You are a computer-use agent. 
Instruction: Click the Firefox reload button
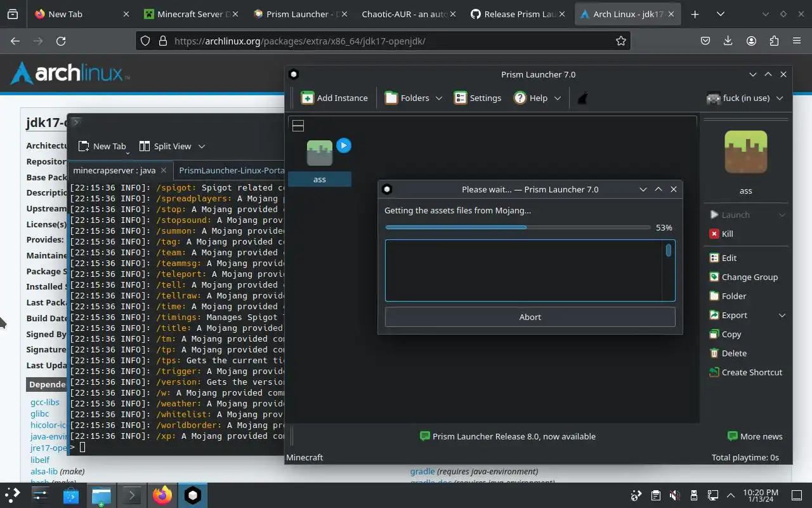pyautogui.click(x=61, y=41)
